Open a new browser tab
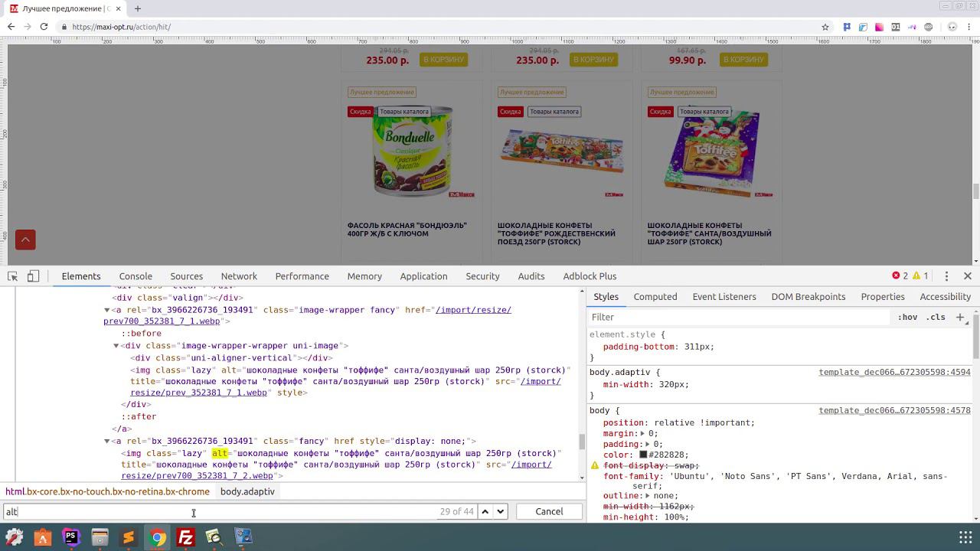 coord(138,8)
